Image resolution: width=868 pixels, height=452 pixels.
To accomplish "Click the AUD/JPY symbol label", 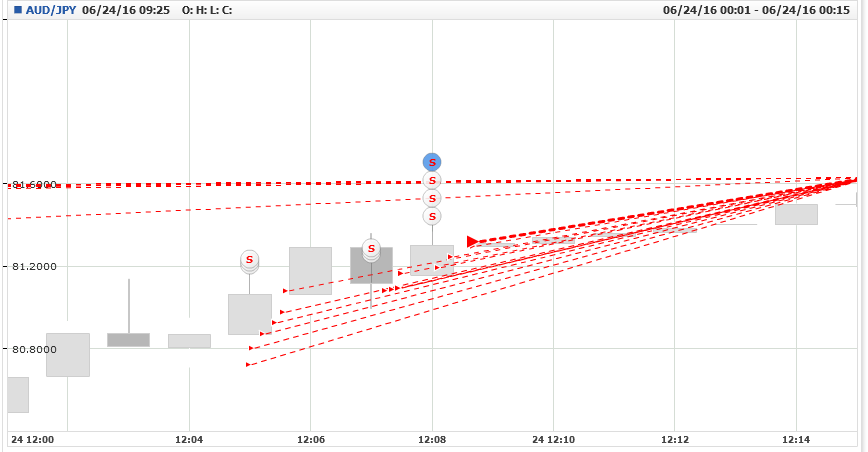I will coord(51,10).
